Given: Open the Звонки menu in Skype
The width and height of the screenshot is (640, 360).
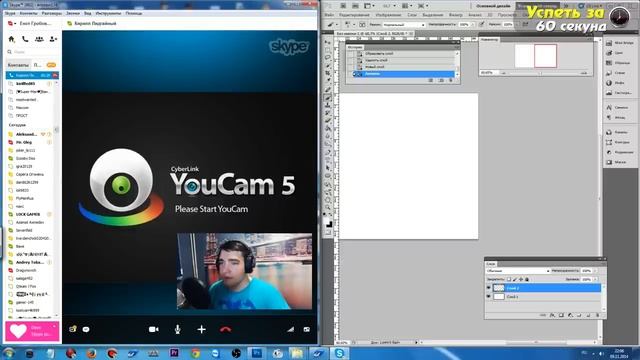Looking at the screenshot, I should [73, 13].
